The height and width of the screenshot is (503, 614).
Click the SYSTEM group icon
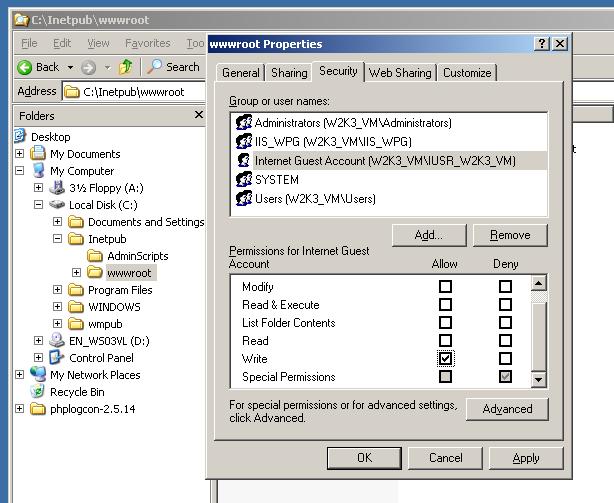click(244, 179)
